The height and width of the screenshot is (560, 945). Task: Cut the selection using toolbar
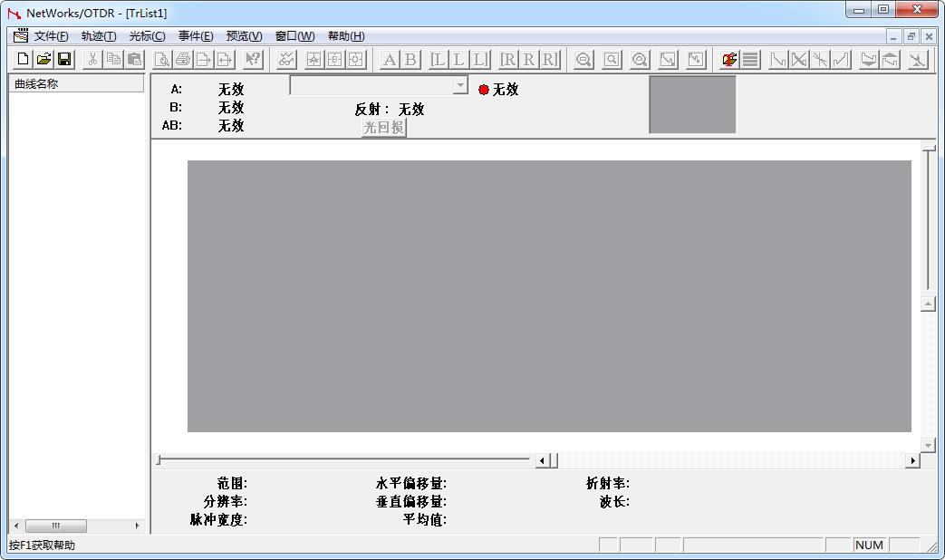92,58
